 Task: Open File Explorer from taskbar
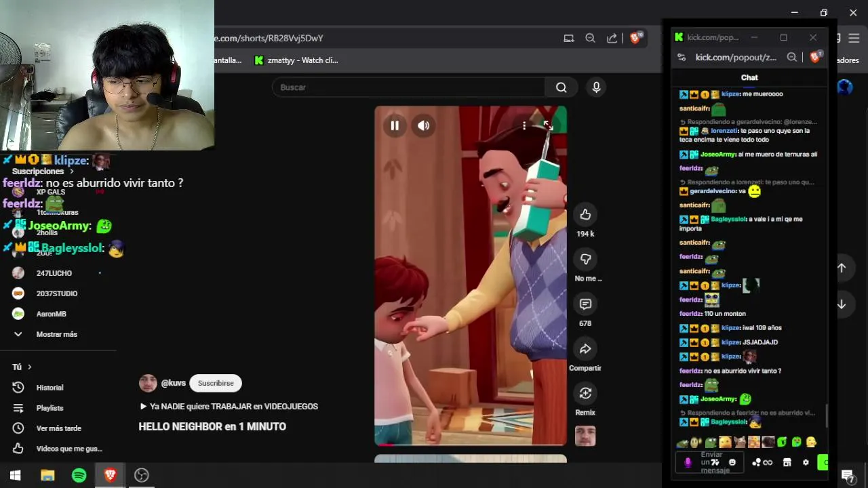pos(47,475)
